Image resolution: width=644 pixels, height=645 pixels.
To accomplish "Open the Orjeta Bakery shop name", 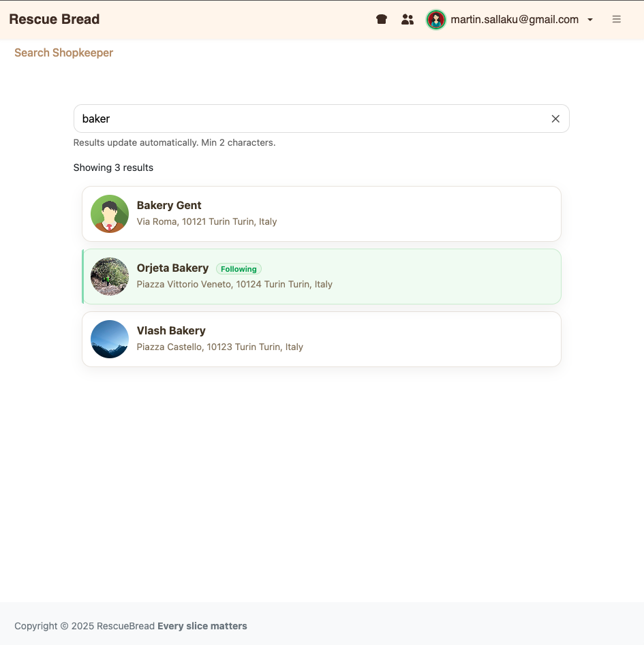I will 172,268.
